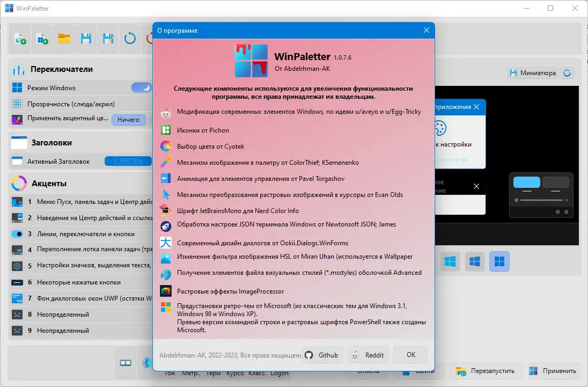Open the Reddit link button
Viewport: 588px width, 387px height.
(x=368, y=355)
